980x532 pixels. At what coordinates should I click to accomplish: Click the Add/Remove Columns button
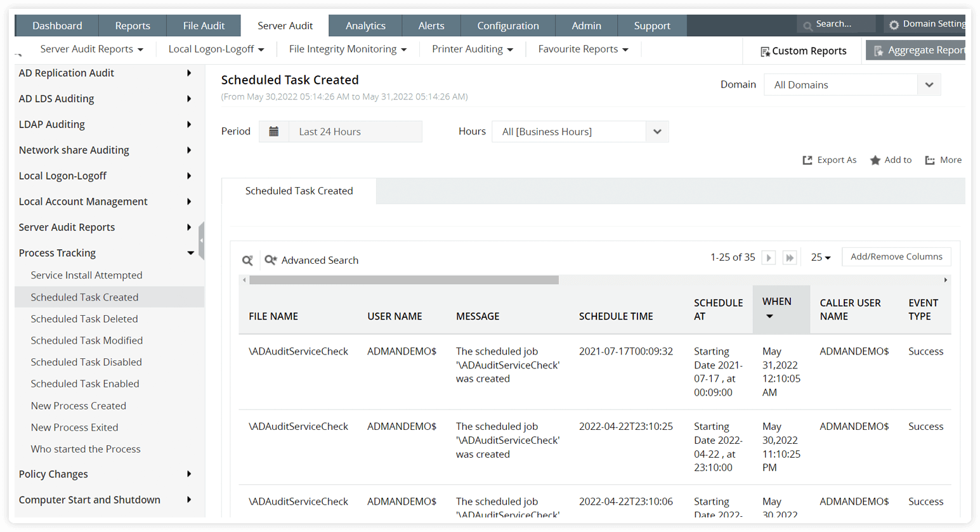(x=896, y=257)
